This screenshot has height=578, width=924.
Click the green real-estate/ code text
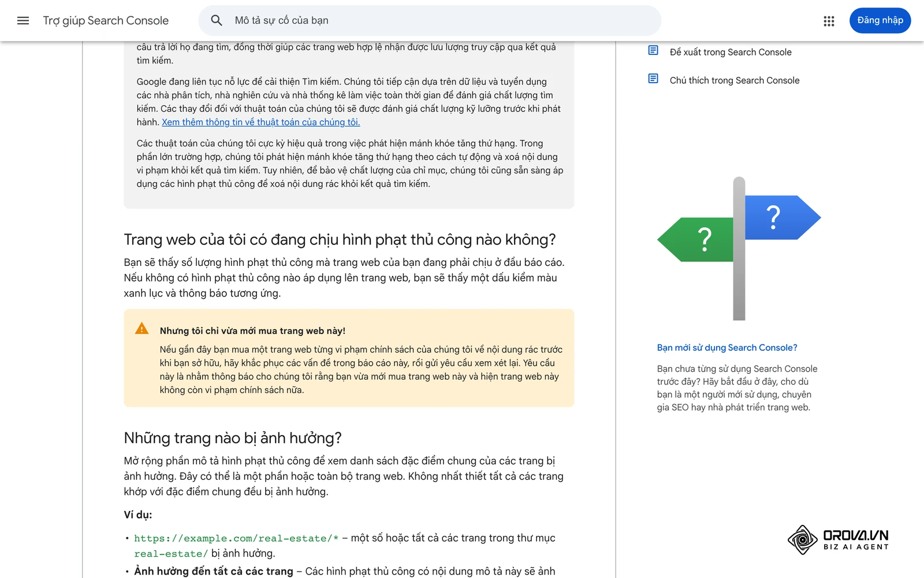point(171,554)
